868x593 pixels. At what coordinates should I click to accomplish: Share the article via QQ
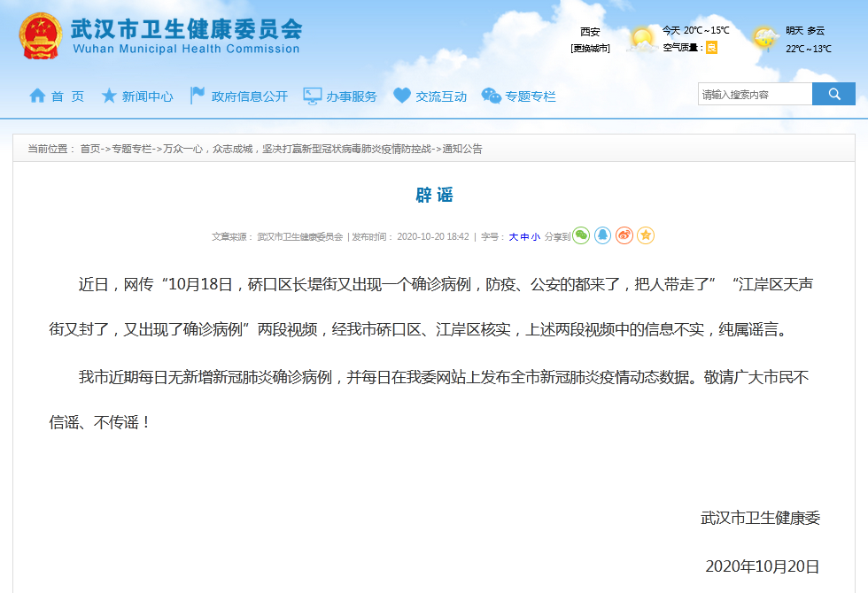click(604, 235)
